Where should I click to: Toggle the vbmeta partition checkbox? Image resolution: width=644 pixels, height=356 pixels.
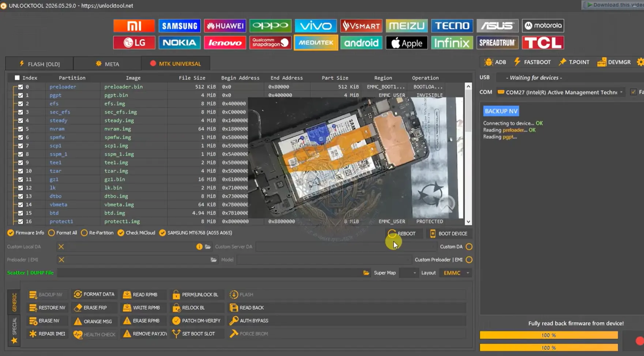[20, 205]
